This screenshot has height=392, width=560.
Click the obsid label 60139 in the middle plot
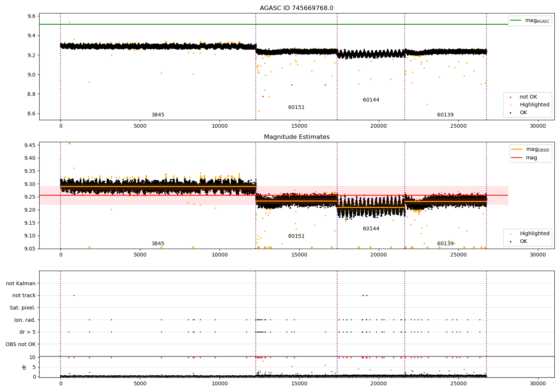click(x=445, y=244)
